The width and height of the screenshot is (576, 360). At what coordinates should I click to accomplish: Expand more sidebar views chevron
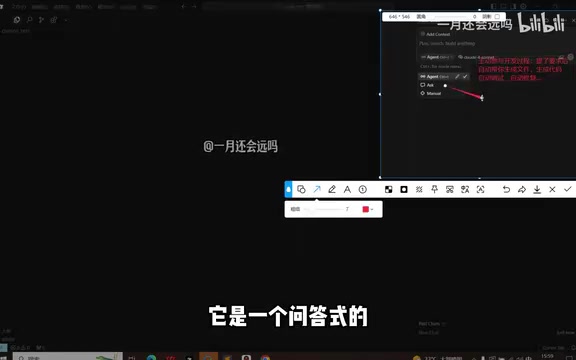(66, 20)
